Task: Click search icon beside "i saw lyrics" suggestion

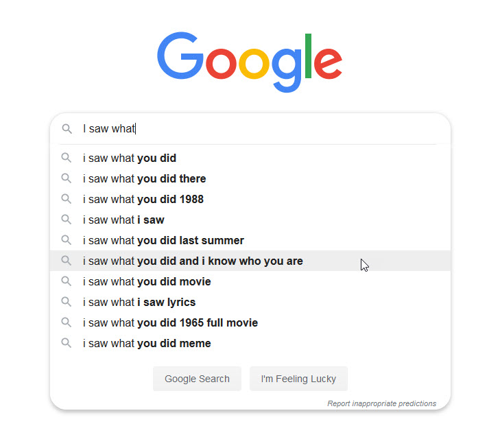Action: 67,302
